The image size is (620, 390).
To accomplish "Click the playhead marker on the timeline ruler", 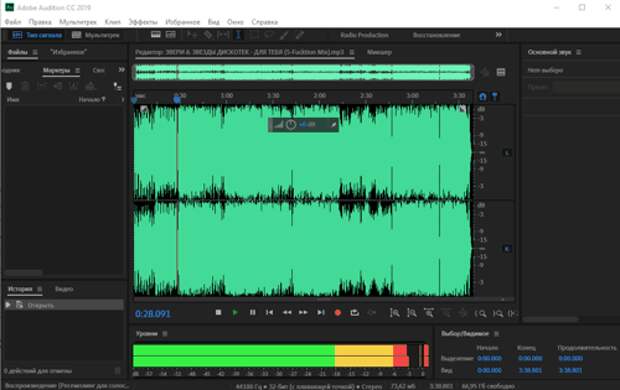I will point(177,99).
